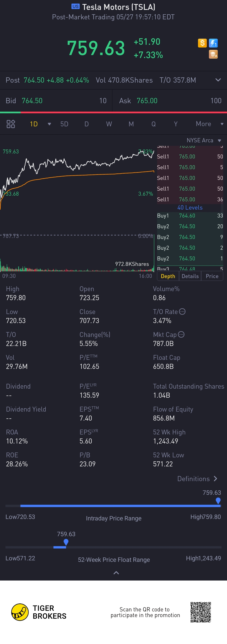
Task: Tap the main price 759.63
Action: (96, 48)
